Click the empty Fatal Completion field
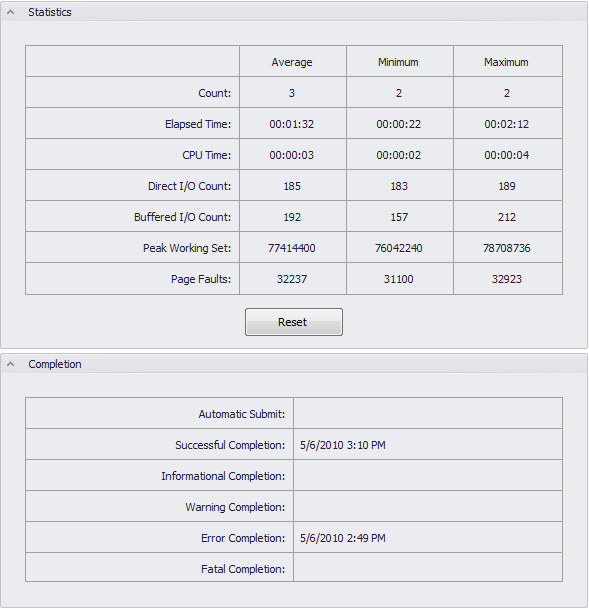The image size is (589, 609). pyautogui.click(x=428, y=567)
